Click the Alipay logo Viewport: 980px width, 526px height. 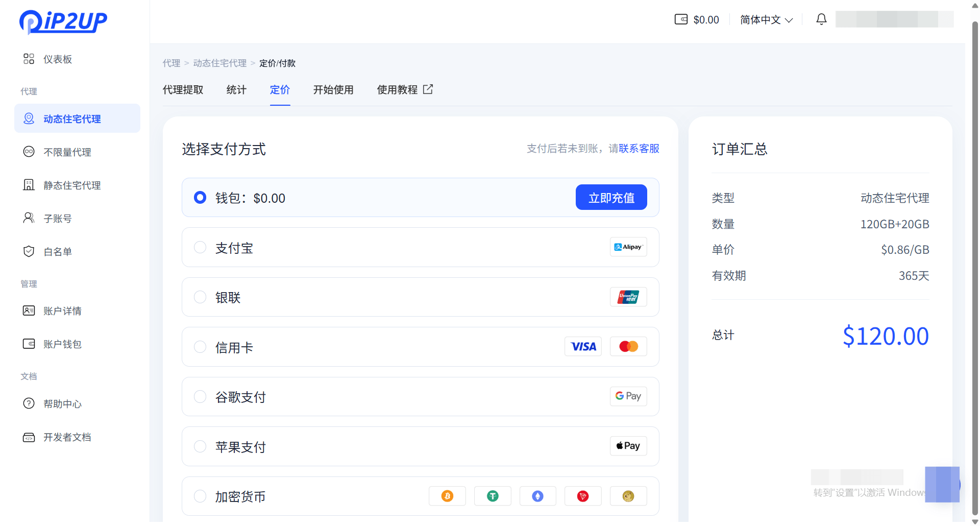[628, 247]
